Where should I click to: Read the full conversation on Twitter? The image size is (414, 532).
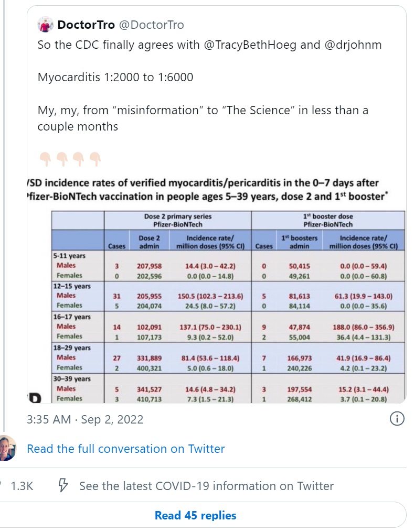point(125,449)
